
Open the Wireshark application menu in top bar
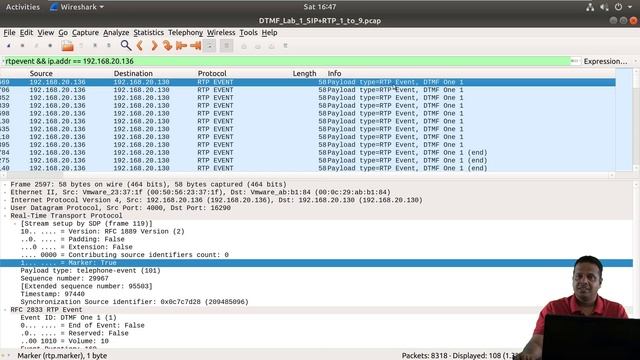pos(77,7)
